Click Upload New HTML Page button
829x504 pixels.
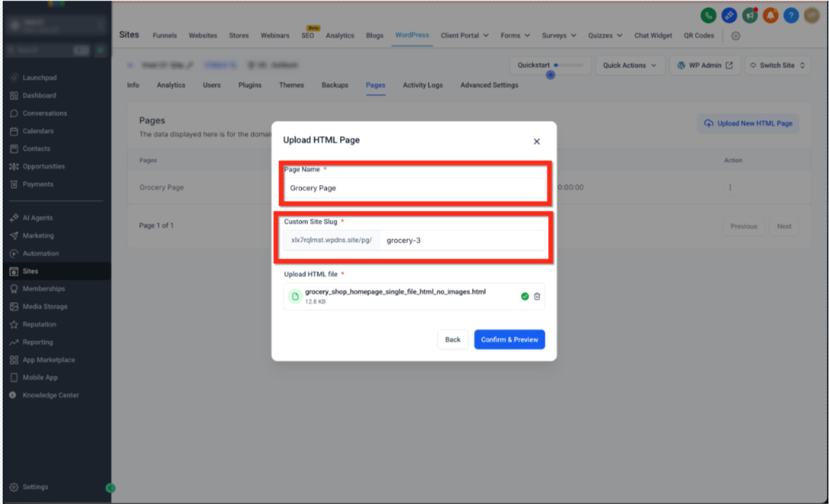coord(748,123)
